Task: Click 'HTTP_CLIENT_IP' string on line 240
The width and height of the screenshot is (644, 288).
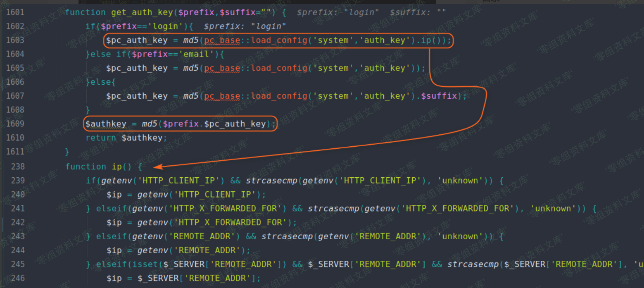Action: tap(217, 195)
